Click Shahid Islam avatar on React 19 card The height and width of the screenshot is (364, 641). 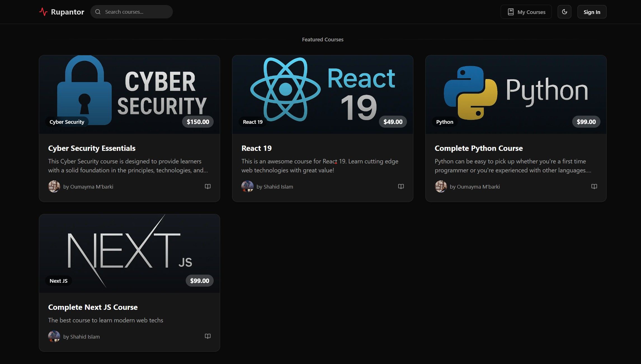[x=248, y=186]
